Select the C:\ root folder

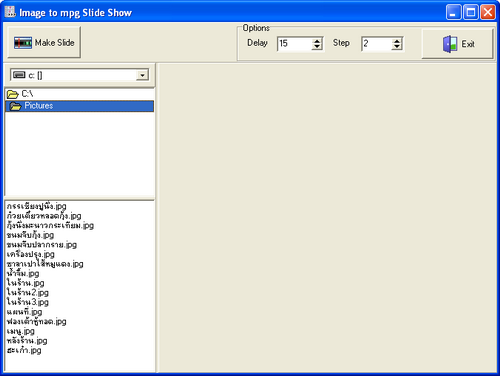pos(79,94)
